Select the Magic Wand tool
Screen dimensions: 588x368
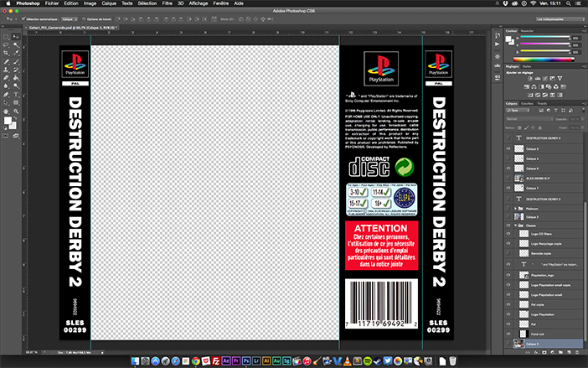click(16, 45)
